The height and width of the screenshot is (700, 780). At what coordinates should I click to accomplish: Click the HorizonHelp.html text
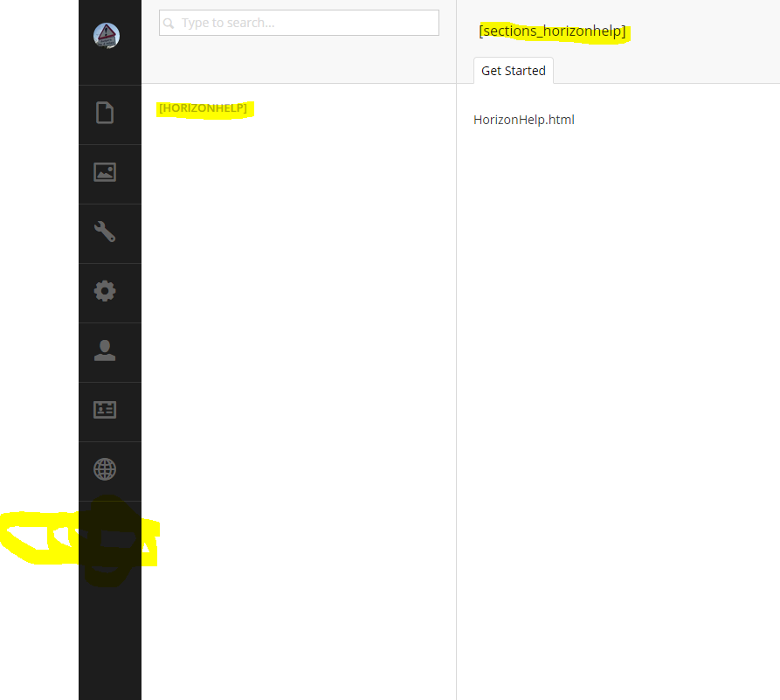(524, 120)
